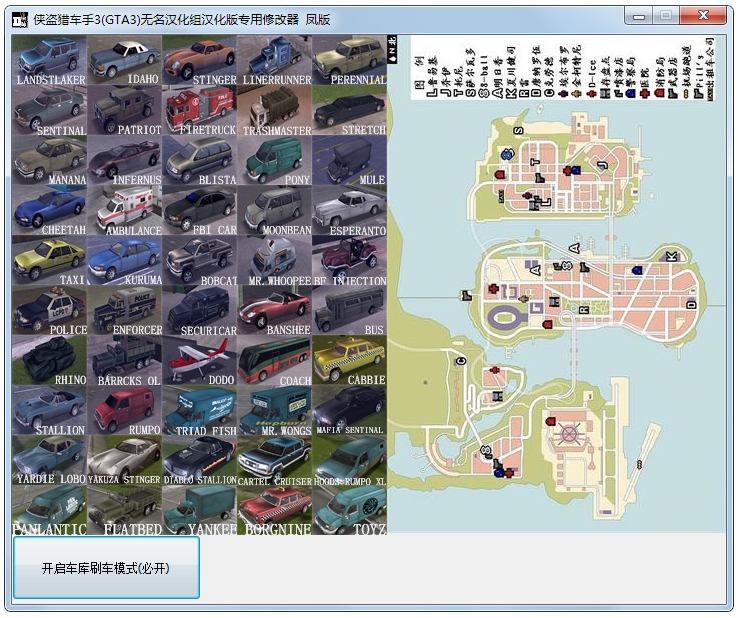Pick the Stretch limousine thumbnail
The height and width of the screenshot is (618, 738).
coord(349,110)
